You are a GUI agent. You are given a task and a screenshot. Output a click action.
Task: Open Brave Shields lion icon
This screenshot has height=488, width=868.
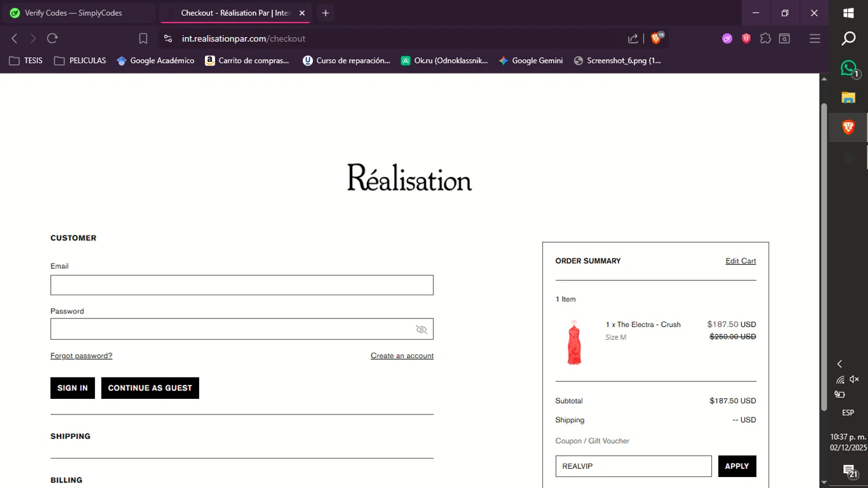(656, 38)
